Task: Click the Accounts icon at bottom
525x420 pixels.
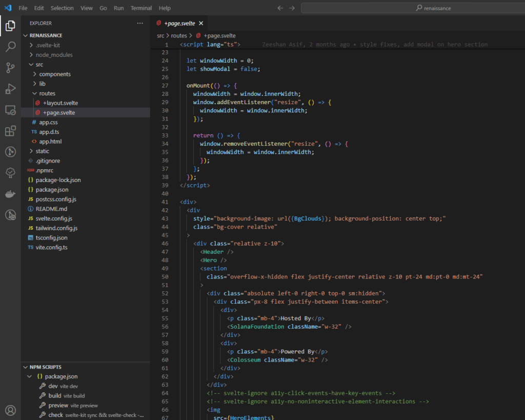Action: [x=10, y=410]
